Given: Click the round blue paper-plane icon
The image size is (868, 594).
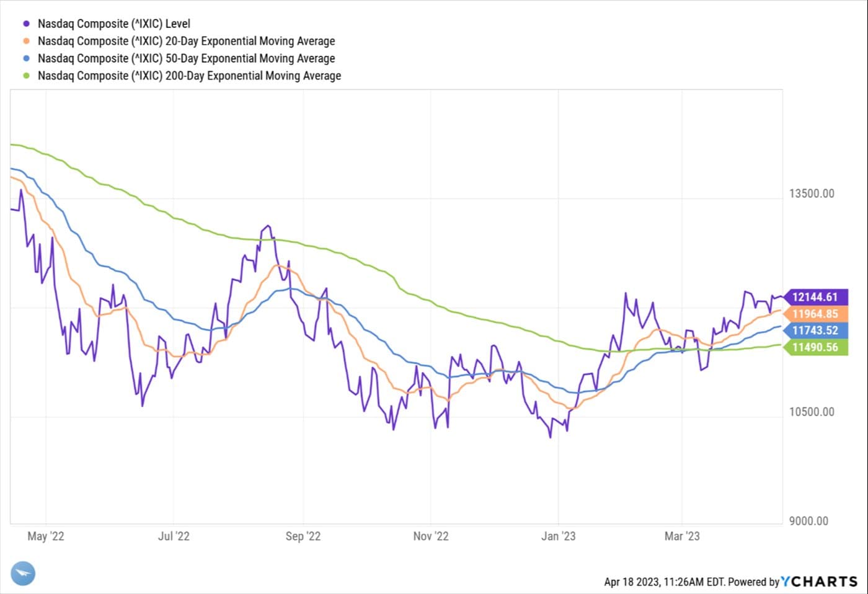Looking at the screenshot, I should 24,574.
